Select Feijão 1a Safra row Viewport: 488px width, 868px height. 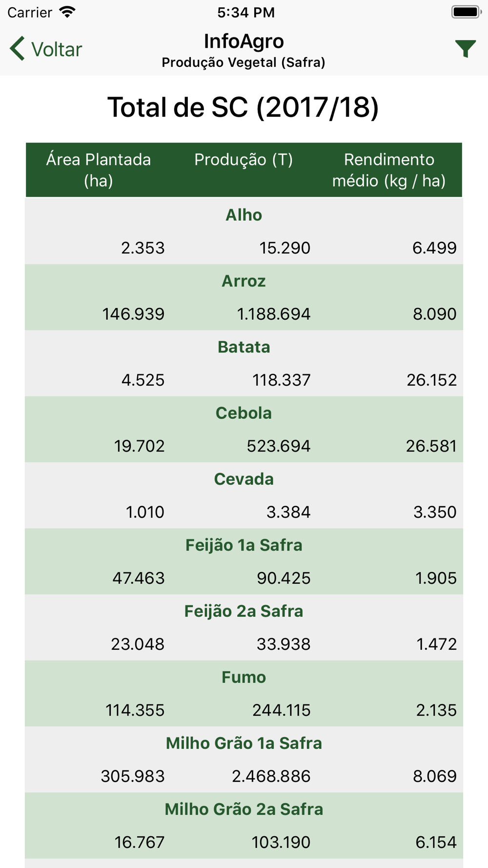click(x=244, y=561)
